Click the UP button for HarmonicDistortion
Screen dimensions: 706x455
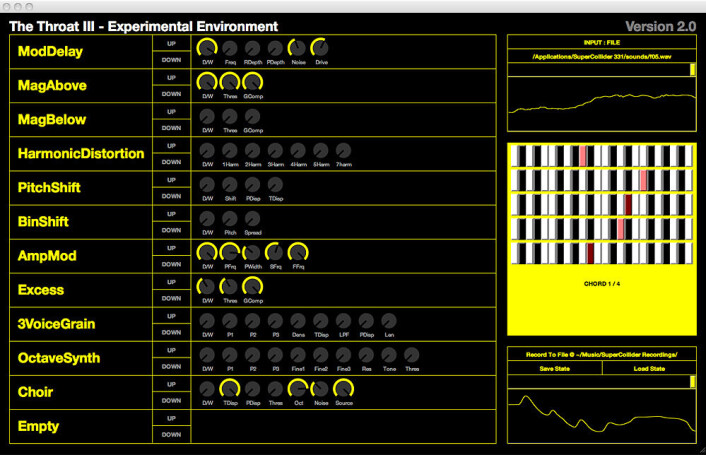tap(172, 146)
